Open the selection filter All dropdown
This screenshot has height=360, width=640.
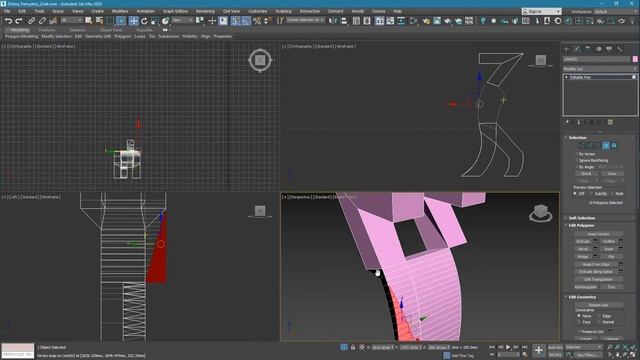point(72,20)
